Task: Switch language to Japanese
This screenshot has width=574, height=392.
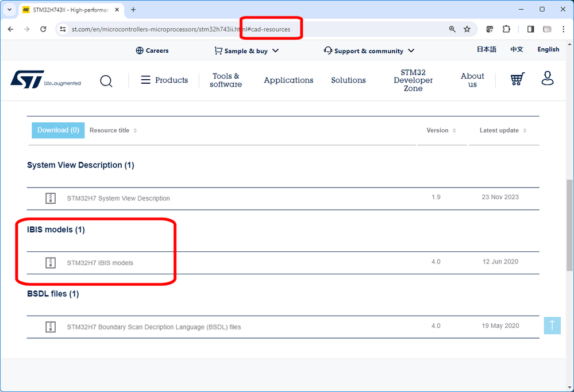Action: (487, 49)
